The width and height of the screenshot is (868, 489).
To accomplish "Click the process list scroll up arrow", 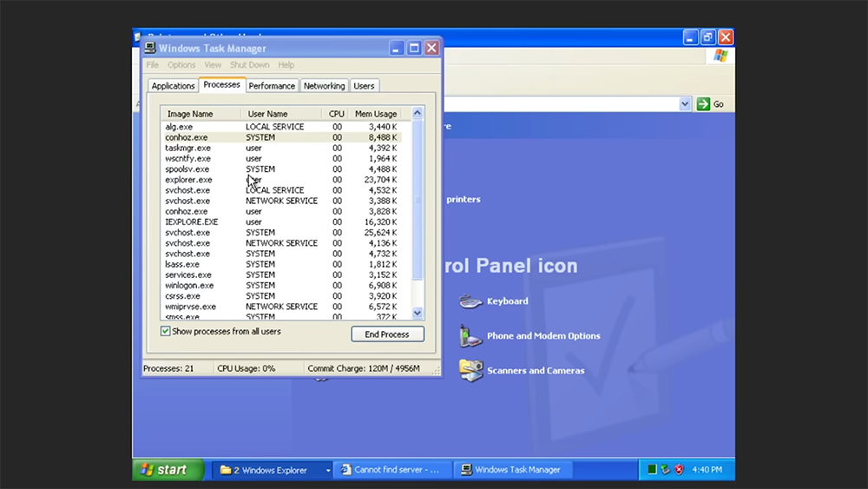I will (418, 113).
